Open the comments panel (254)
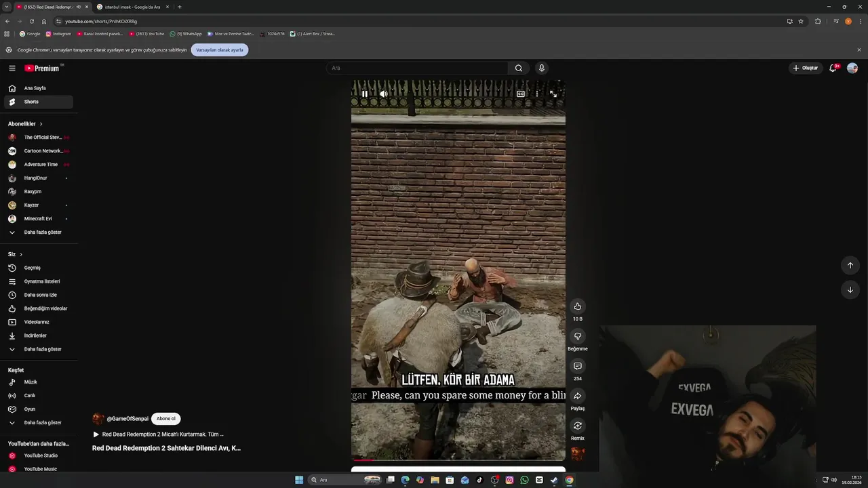 pyautogui.click(x=578, y=366)
